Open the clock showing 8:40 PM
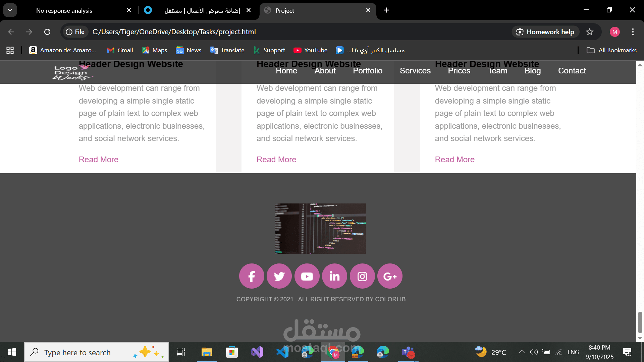This screenshot has height=362, width=644. 599,352
